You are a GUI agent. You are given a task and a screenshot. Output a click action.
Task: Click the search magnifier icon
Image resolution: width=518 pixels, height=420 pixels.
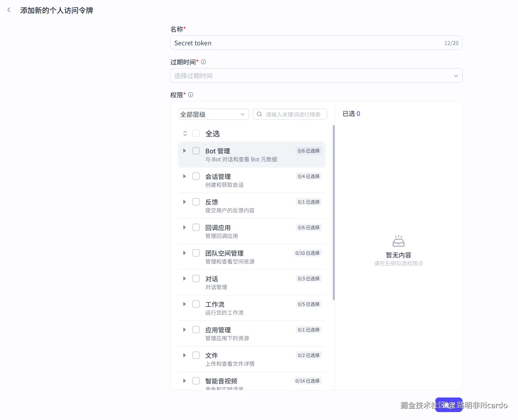pyautogui.click(x=259, y=114)
